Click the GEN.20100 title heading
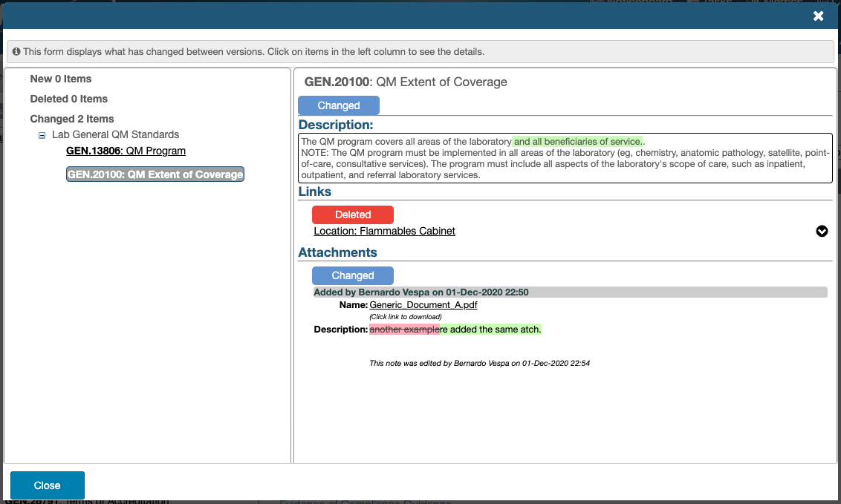Screen dimensions: 841x504 [x=406, y=82]
